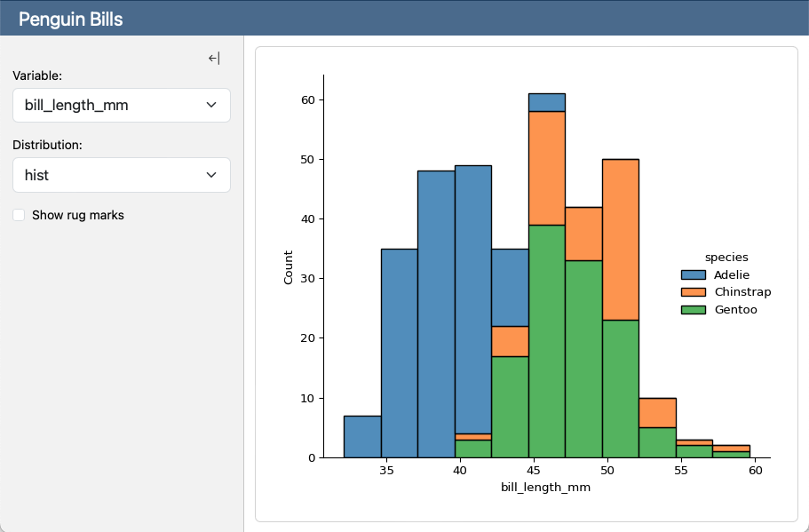The image size is (809, 532).
Task: Click the bill_length_mm x-axis label
Action: [548, 487]
